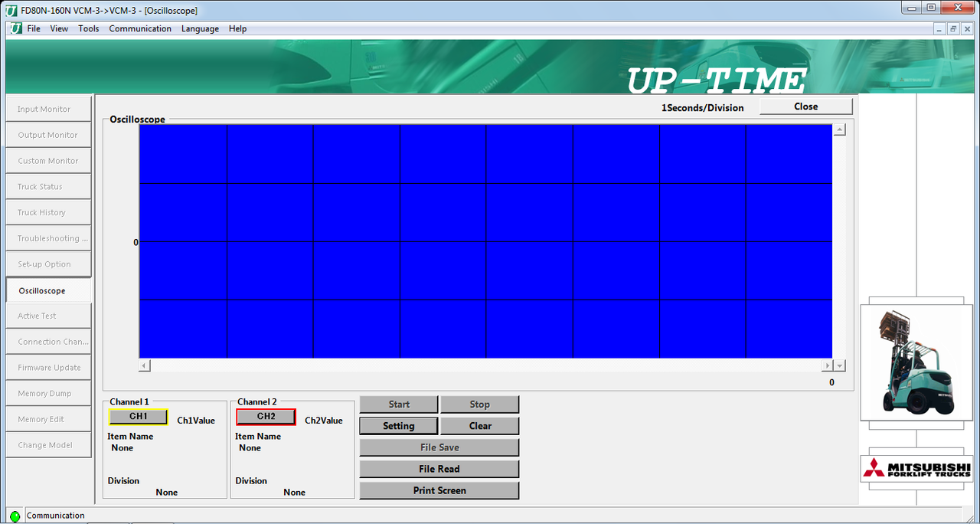The width and height of the screenshot is (980, 524).
Task: Open the Memory Dump tab
Action: (x=48, y=393)
